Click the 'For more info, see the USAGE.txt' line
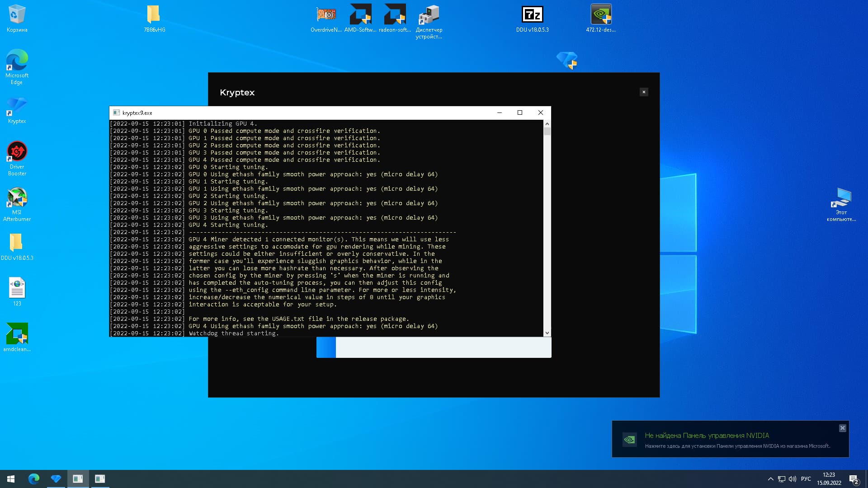 pyautogui.click(x=299, y=319)
